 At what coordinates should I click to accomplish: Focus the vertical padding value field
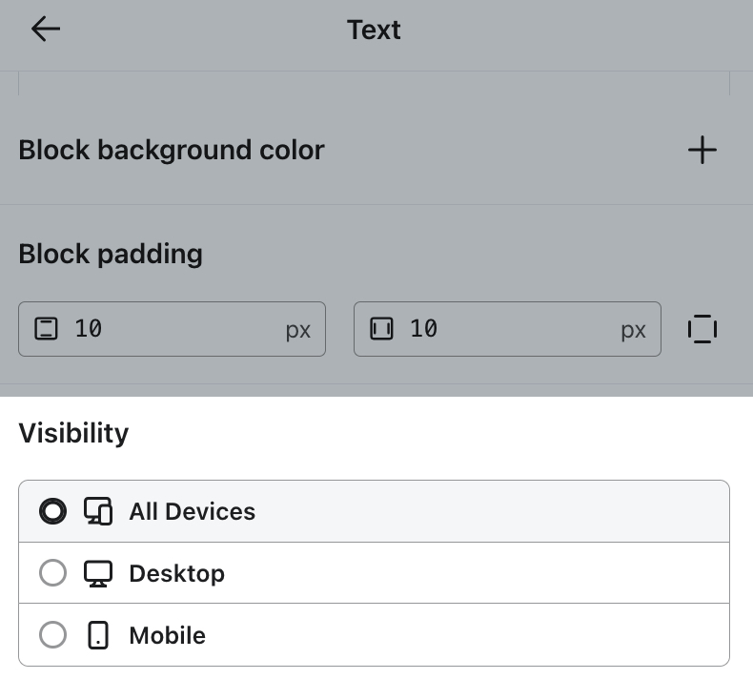(x=172, y=329)
